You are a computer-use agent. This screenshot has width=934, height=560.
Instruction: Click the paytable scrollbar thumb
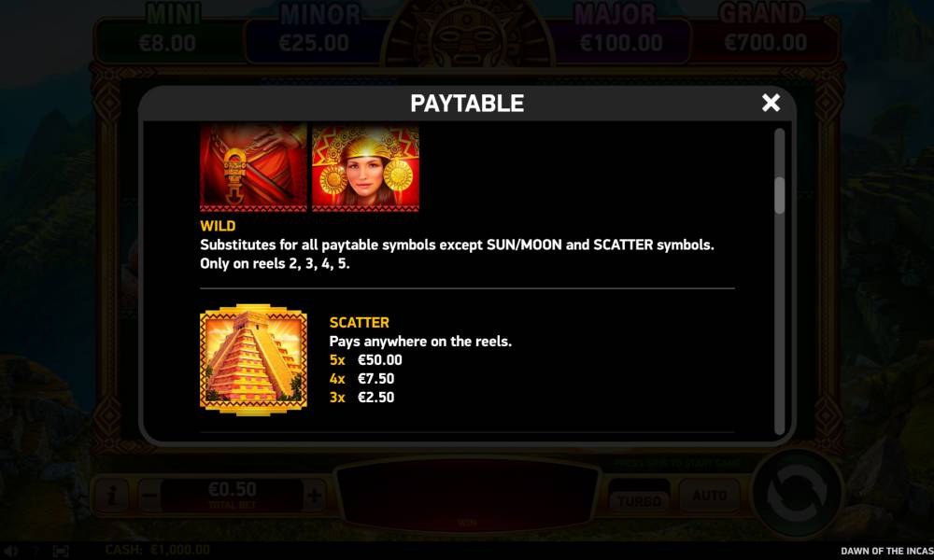(x=779, y=195)
